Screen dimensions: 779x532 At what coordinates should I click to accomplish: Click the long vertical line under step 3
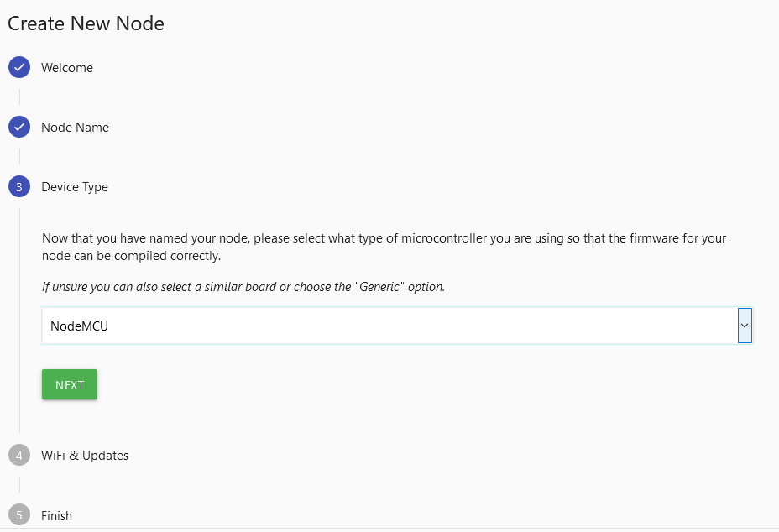(19, 319)
